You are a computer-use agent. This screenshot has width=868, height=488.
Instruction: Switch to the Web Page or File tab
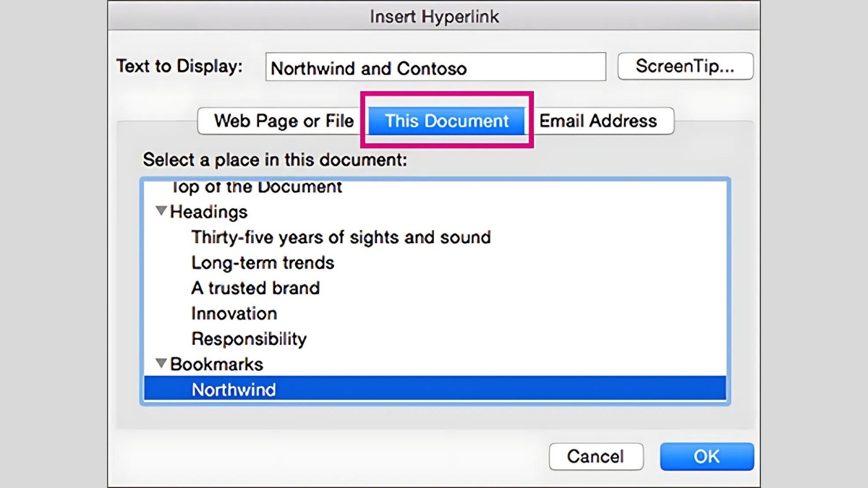tap(284, 121)
